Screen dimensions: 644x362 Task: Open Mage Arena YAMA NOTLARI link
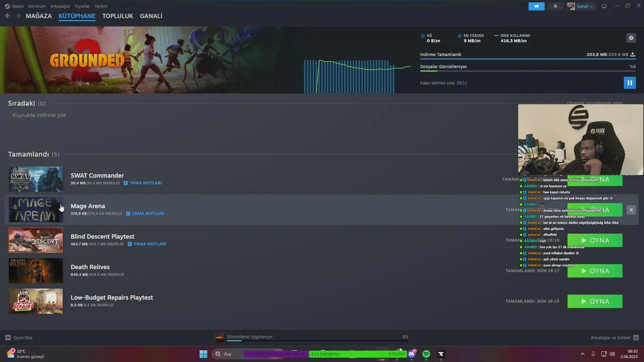145,214
